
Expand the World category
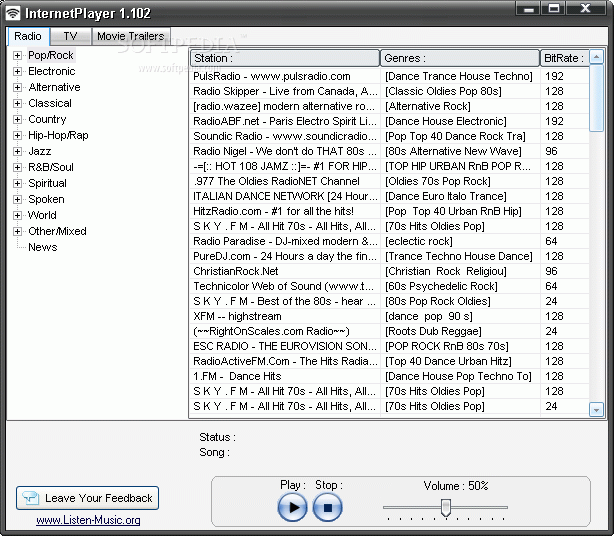click(17, 215)
